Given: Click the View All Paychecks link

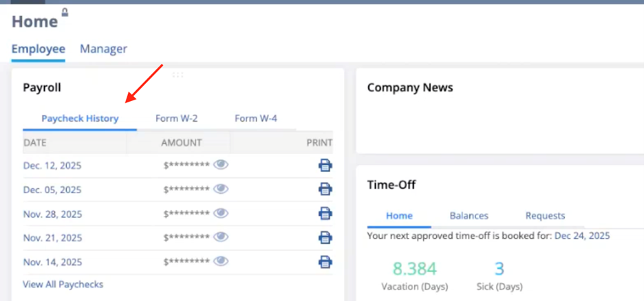Looking at the screenshot, I should coord(63,284).
